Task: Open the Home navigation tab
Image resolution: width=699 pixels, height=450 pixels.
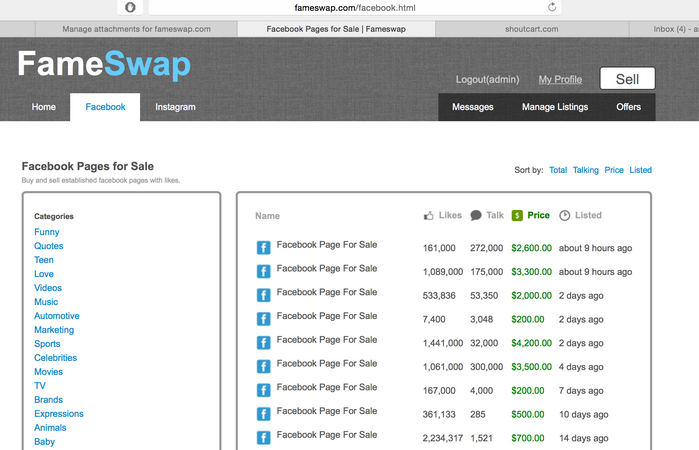Action: pyautogui.click(x=44, y=107)
